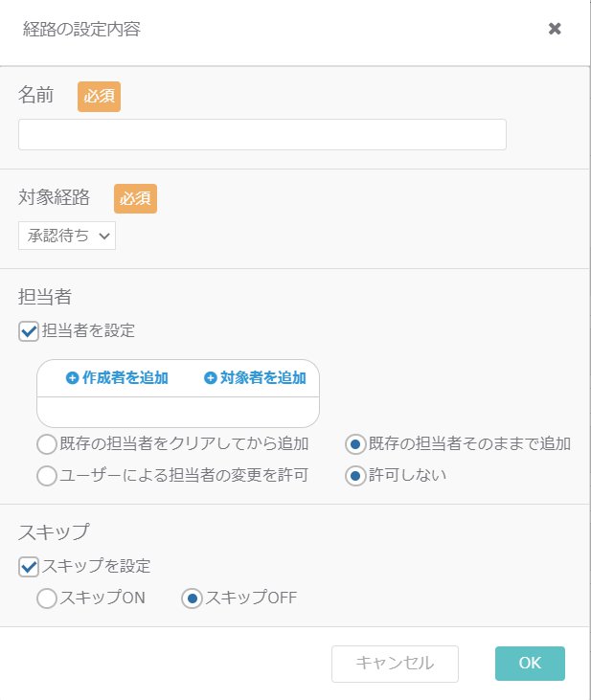Click the empty assignee list area below add links
Screen dimensions: 591x700
click(178, 412)
